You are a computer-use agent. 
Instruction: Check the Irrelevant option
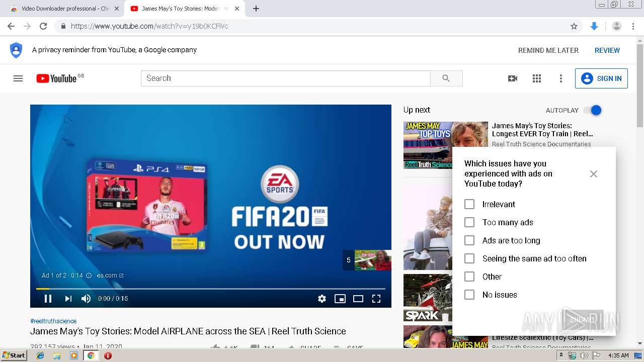pos(469,204)
